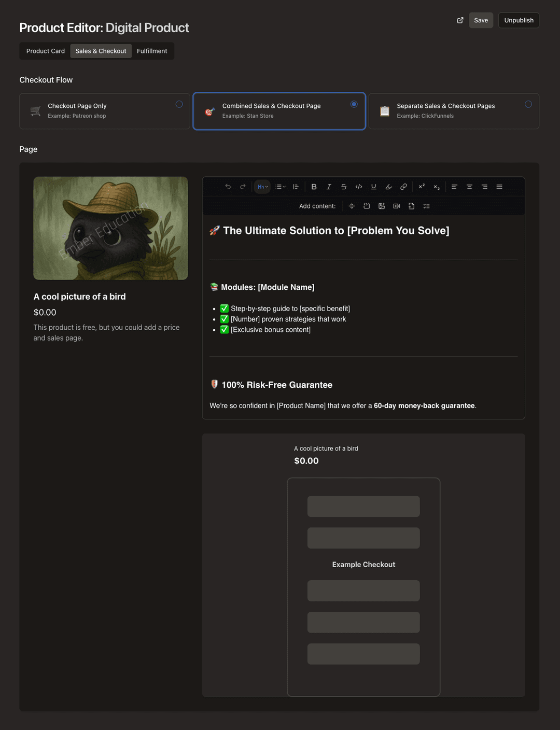Screen dimensions: 560x730
Task: Click the bird product image thumbnail
Action: click(110, 228)
